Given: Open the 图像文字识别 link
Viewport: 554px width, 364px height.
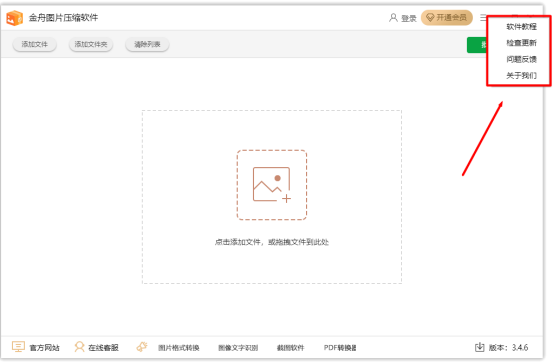Looking at the screenshot, I should (238, 348).
